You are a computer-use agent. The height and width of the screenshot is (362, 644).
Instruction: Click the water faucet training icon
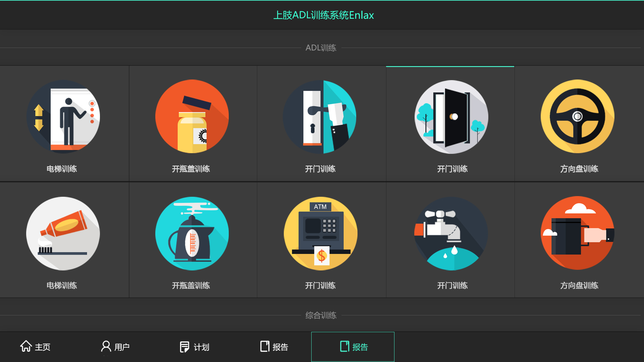click(451, 233)
